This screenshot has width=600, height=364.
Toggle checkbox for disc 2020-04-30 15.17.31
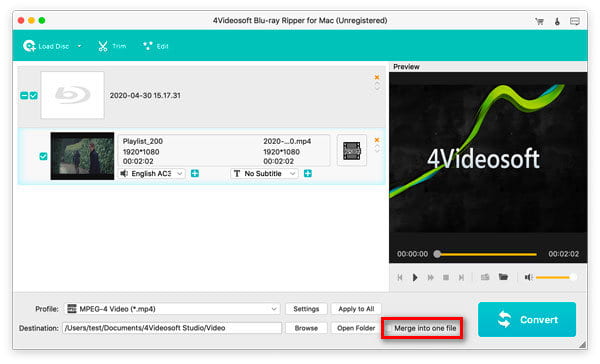point(34,95)
